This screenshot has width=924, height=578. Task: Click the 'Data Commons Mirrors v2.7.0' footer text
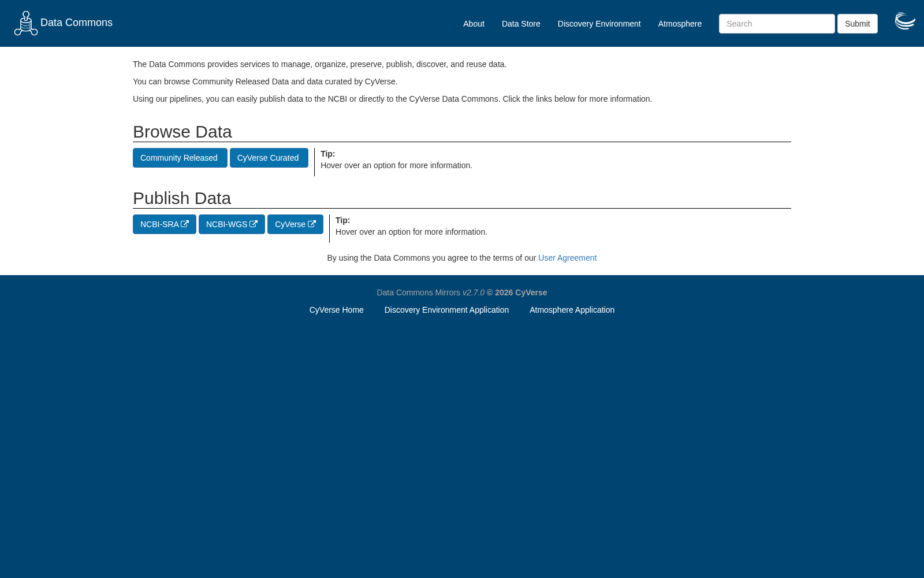tap(430, 292)
